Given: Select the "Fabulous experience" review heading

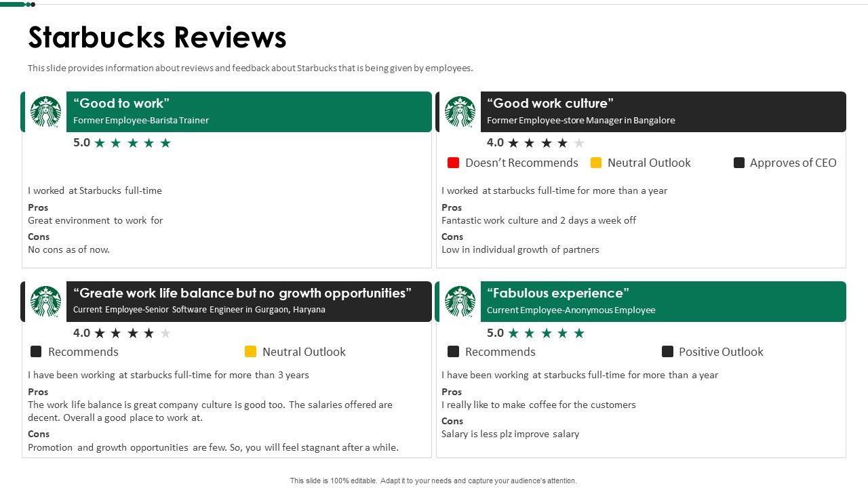Looking at the screenshot, I should pos(558,293).
